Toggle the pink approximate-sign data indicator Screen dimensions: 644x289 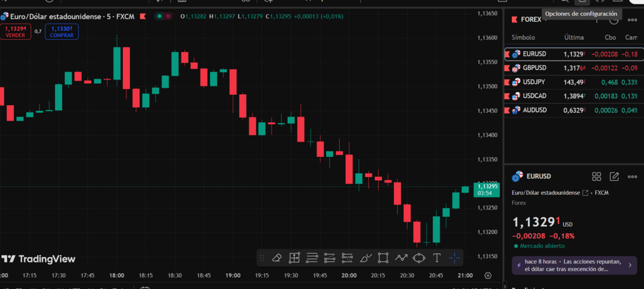point(168,17)
